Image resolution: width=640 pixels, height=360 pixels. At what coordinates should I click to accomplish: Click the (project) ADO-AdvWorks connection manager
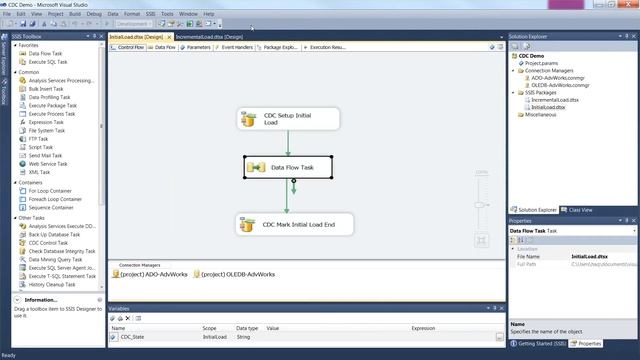click(x=150, y=274)
